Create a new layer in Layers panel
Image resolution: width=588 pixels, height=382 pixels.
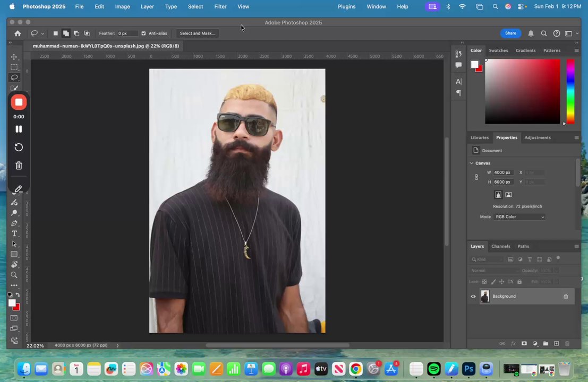556,344
